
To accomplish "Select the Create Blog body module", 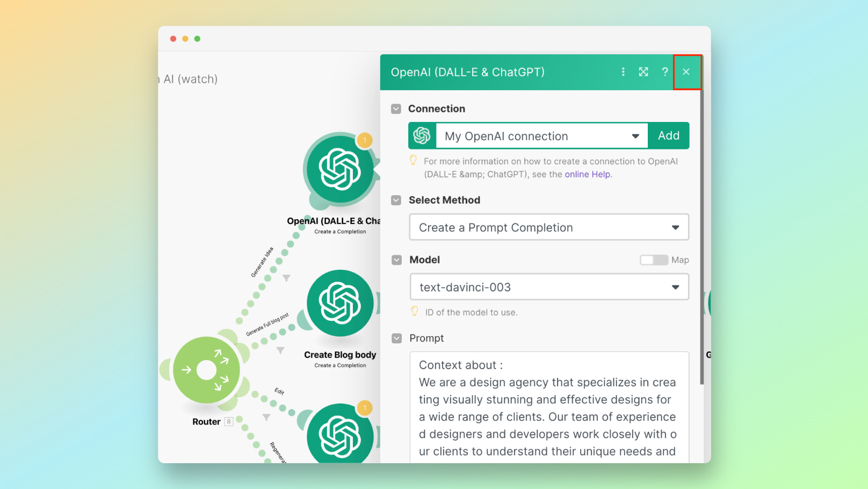I will coord(340,304).
